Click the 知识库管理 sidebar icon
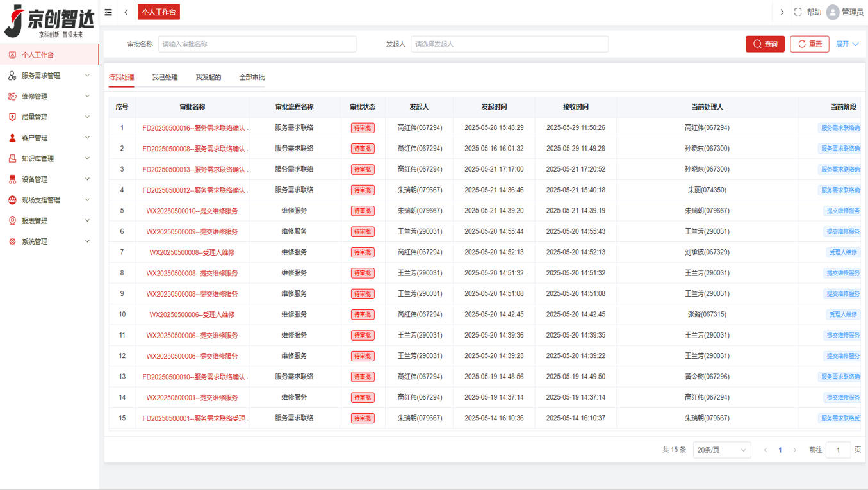Image resolution: width=868 pixels, height=490 pixels. (12, 158)
